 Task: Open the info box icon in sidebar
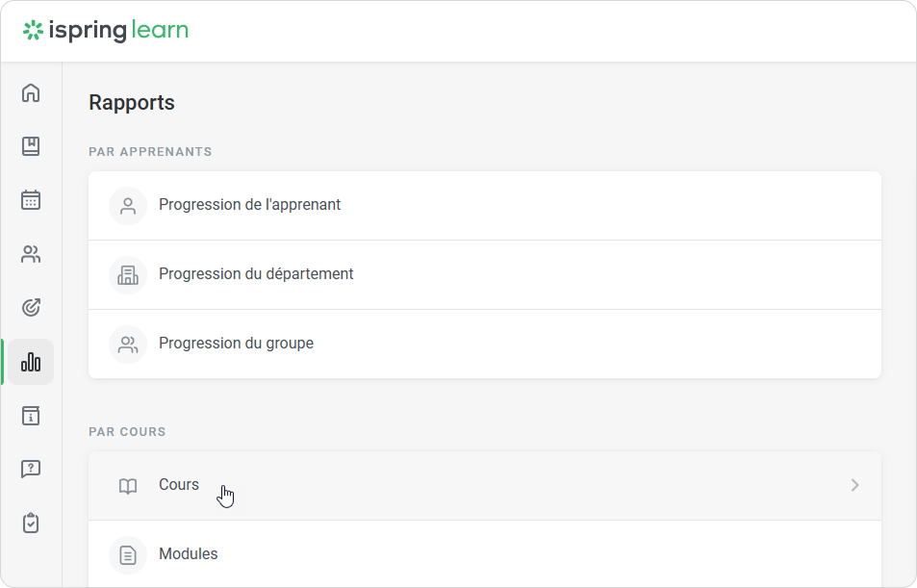31,416
